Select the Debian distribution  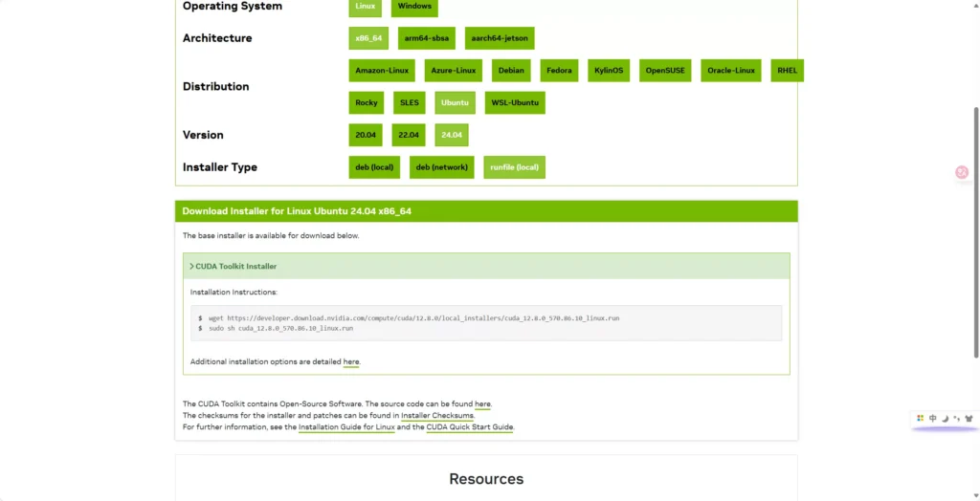tap(512, 71)
